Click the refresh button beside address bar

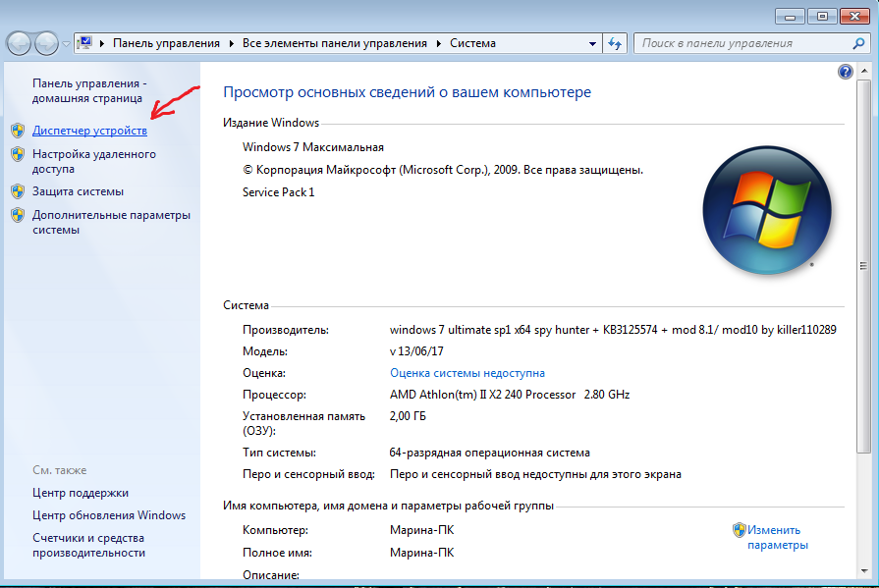(x=615, y=43)
